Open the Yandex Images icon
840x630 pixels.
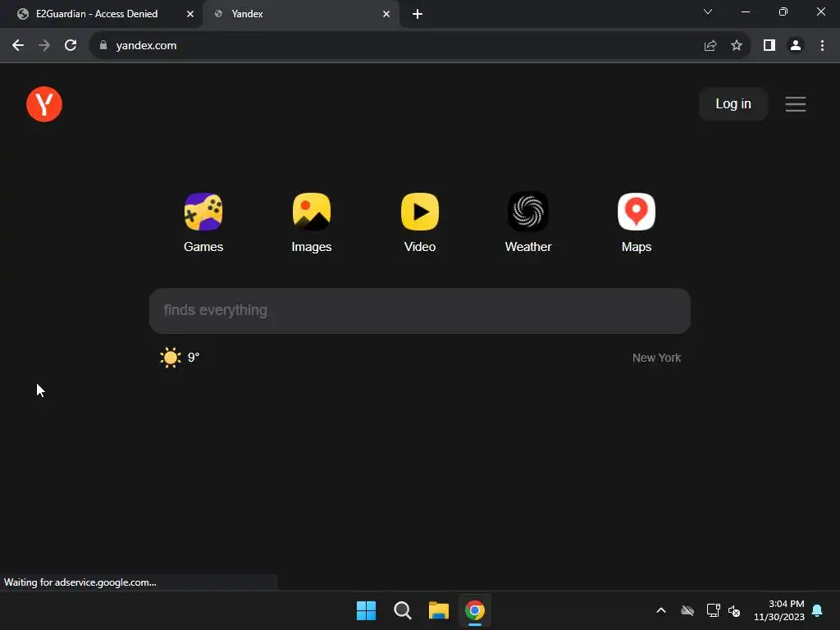click(311, 212)
